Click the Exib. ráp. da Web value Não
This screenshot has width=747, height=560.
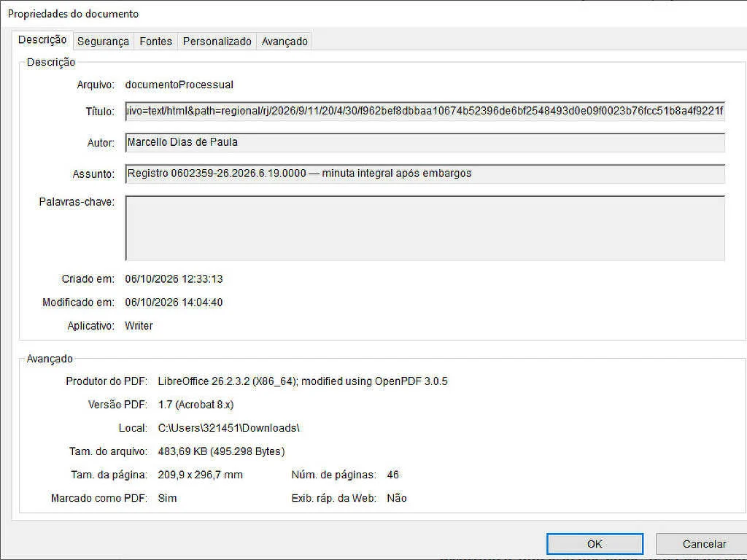[397, 498]
